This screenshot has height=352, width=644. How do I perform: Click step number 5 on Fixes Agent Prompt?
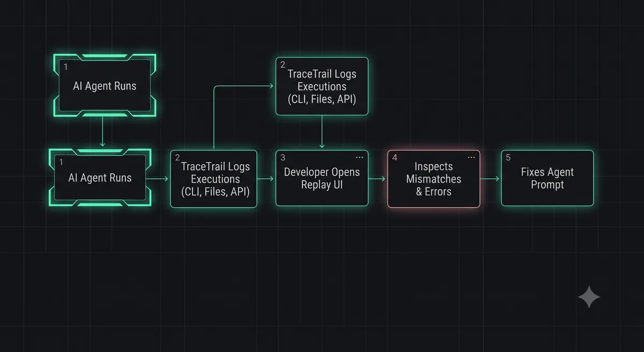click(508, 158)
